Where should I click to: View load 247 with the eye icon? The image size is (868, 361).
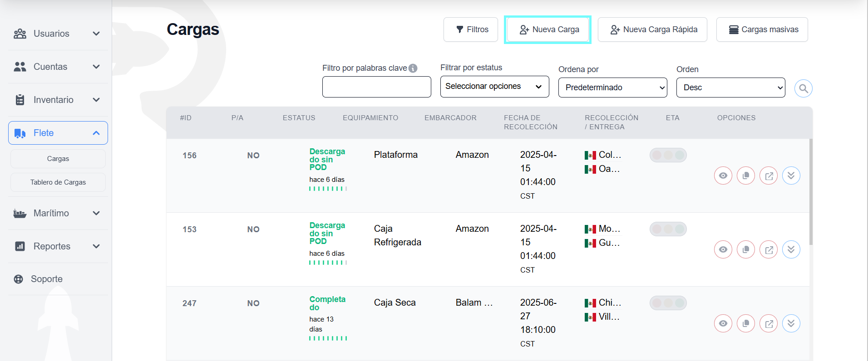pyautogui.click(x=723, y=323)
